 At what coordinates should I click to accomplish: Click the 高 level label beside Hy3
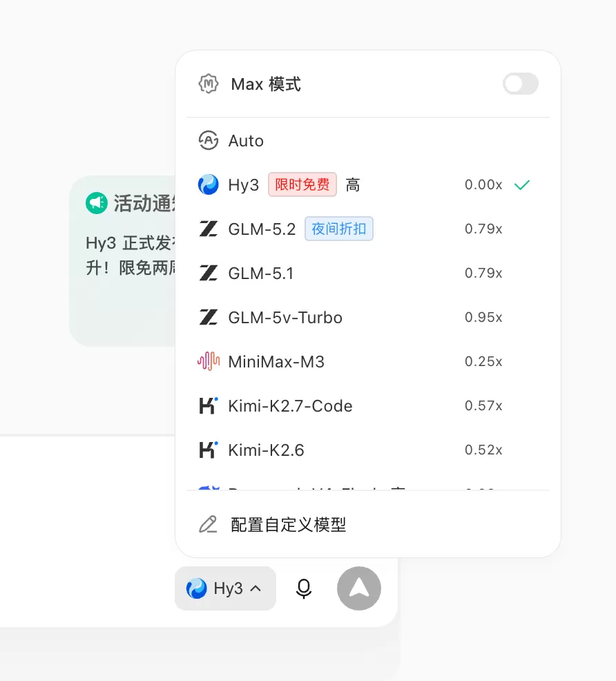point(352,185)
